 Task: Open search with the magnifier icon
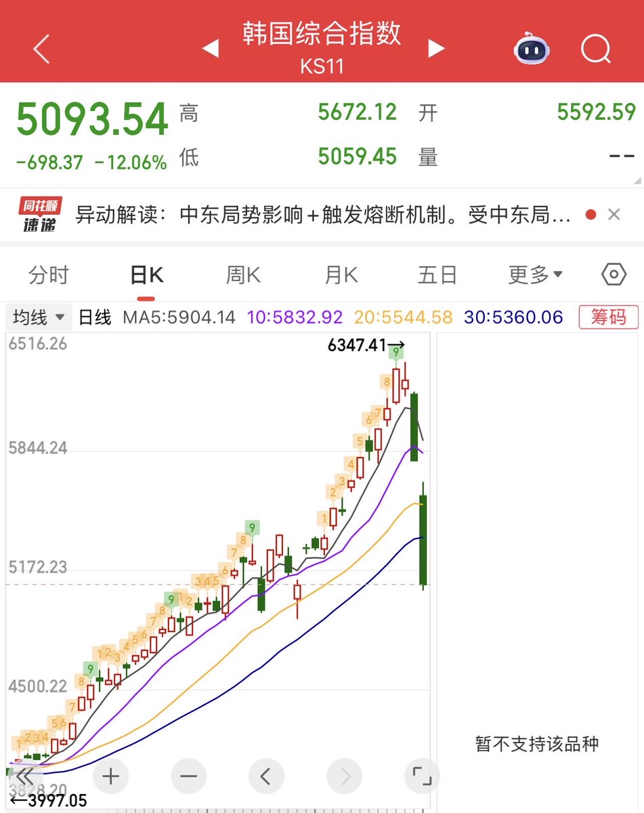click(x=596, y=49)
